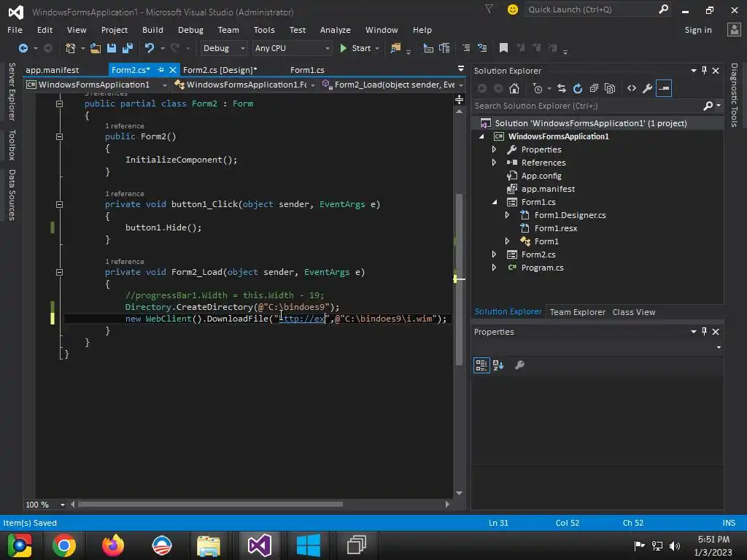Open Visual Studio from the taskbar
Viewport: 747px width, 560px height.
coord(259,545)
